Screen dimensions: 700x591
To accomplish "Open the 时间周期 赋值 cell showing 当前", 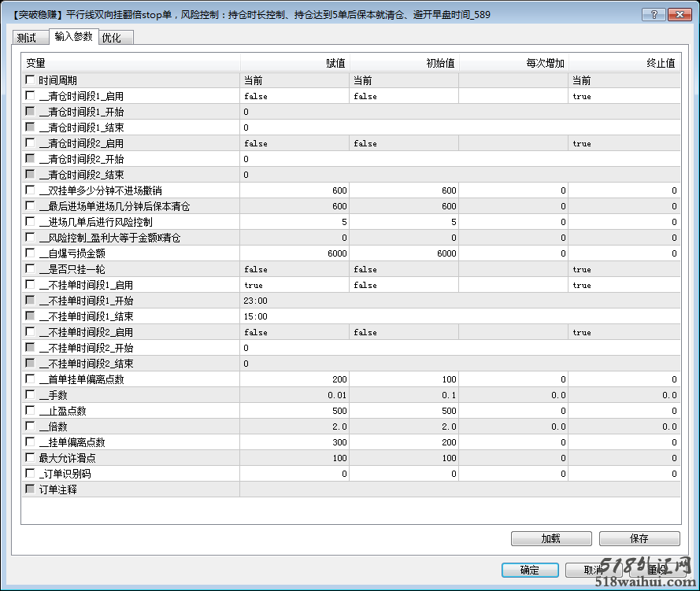I will click(294, 80).
